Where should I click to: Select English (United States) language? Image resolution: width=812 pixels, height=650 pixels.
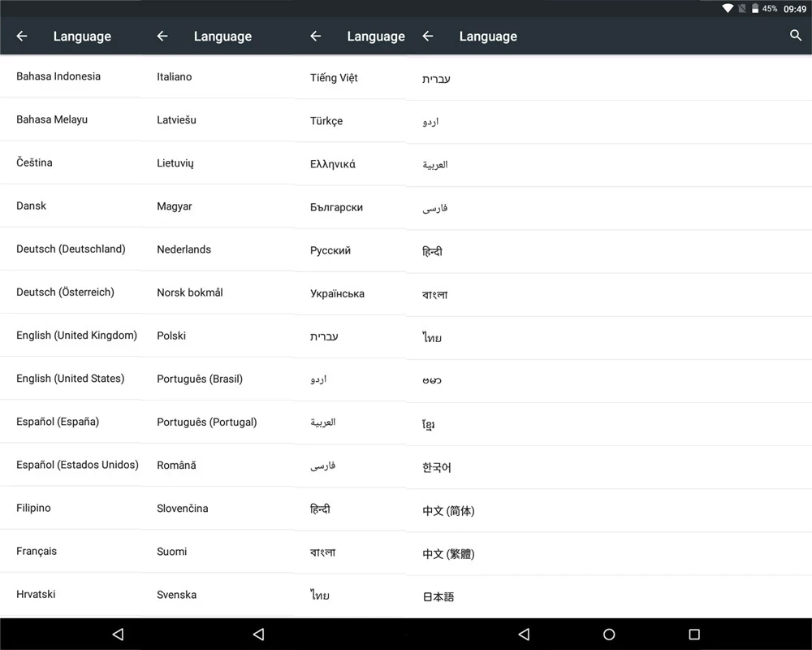point(71,379)
